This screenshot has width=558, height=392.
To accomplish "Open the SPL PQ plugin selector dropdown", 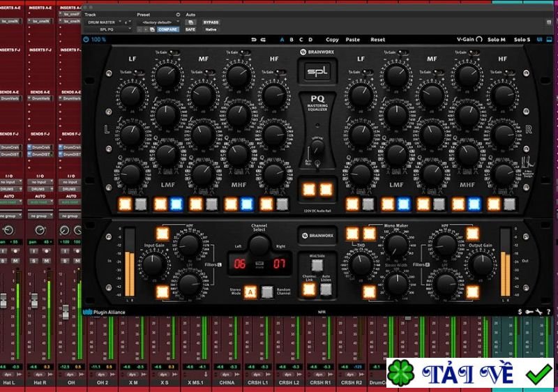I will (105, 29).
